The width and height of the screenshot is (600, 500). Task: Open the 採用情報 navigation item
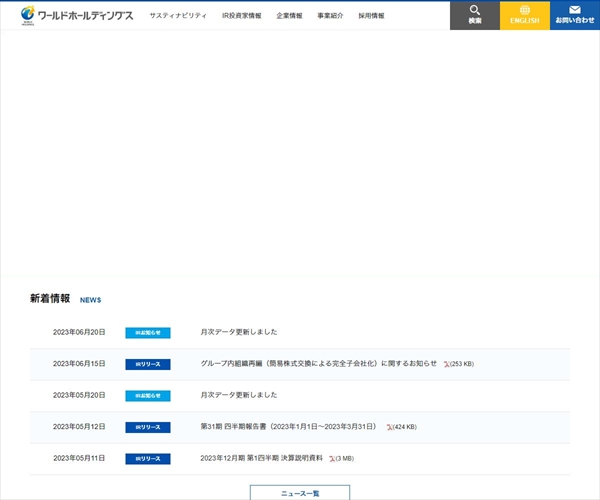[x=371, y=16]
